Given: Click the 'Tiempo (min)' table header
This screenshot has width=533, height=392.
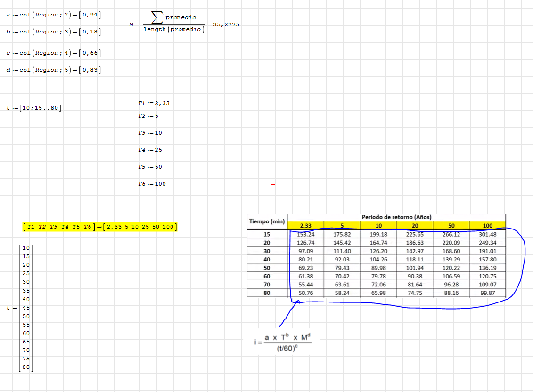Looking at the screenshot, I should pos(267,221).
